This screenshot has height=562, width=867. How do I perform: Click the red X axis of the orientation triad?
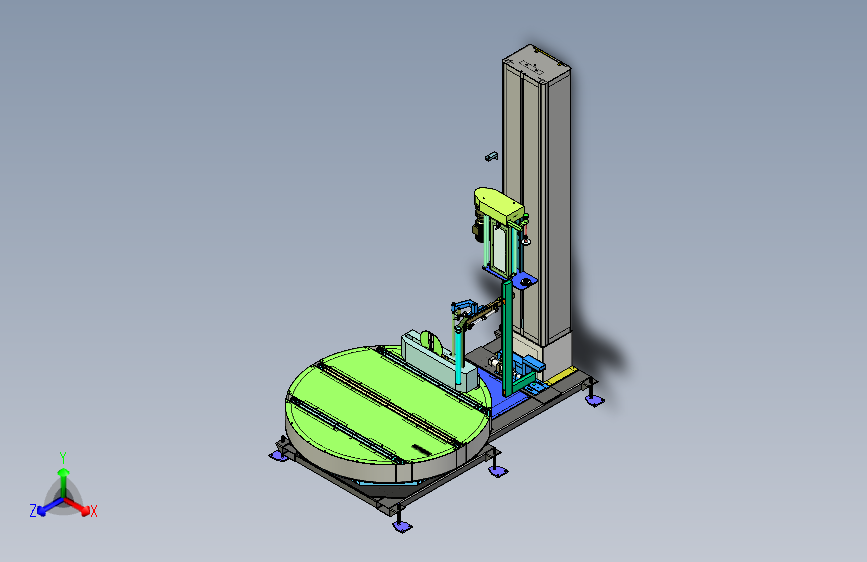[x=80, y=507]
